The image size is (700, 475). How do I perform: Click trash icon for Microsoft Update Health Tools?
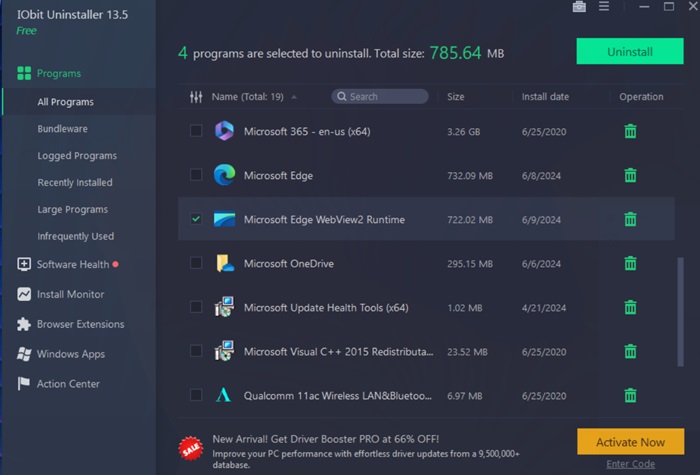[630, 307]
